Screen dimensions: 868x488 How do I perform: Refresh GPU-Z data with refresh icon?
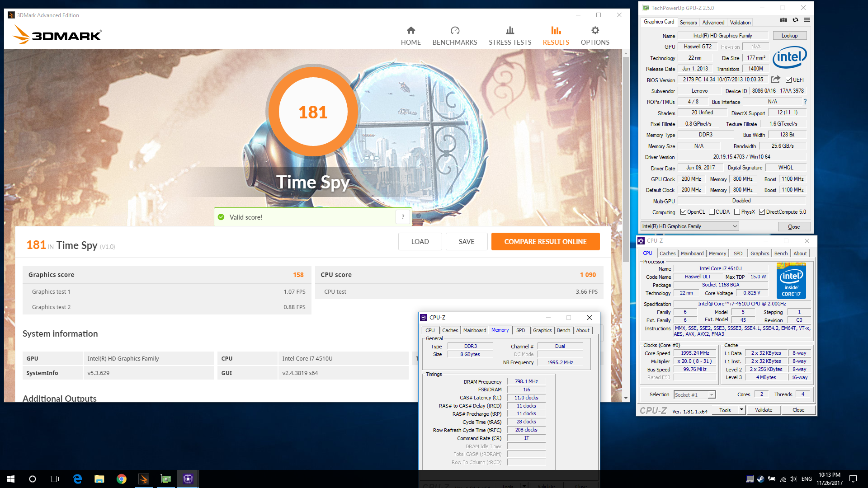click(x=795, y=20)
